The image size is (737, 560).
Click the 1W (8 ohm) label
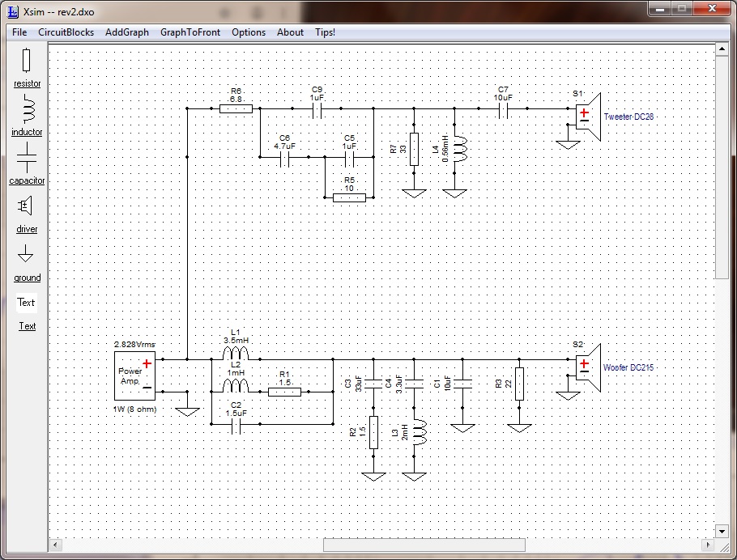(135, 409)
